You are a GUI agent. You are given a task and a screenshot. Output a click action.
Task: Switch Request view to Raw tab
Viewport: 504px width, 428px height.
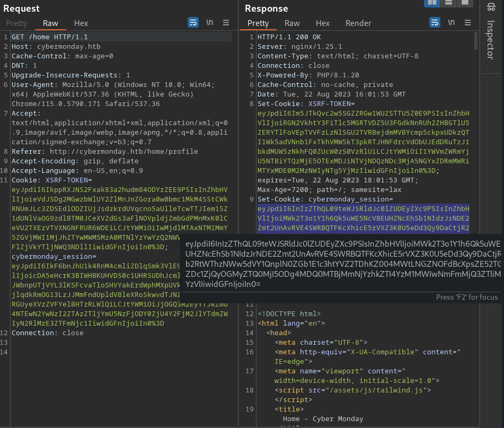coord(50,23)
